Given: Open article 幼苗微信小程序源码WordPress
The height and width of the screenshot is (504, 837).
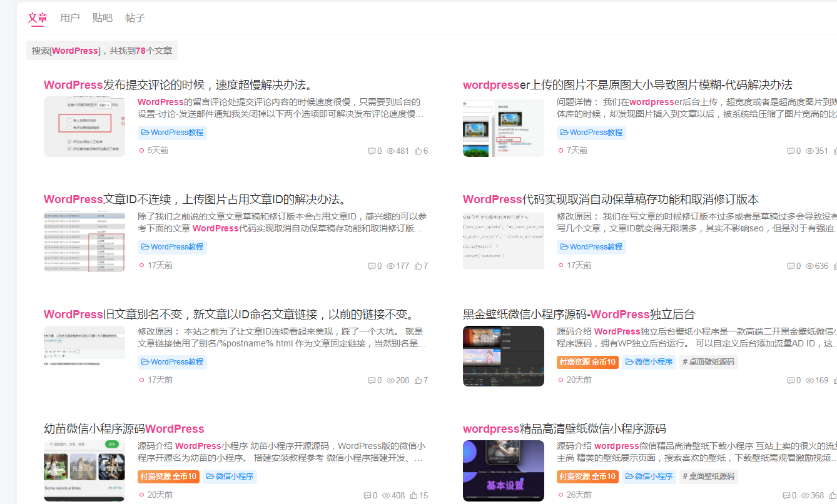Looking at the screenshot, I should (124, 429).
